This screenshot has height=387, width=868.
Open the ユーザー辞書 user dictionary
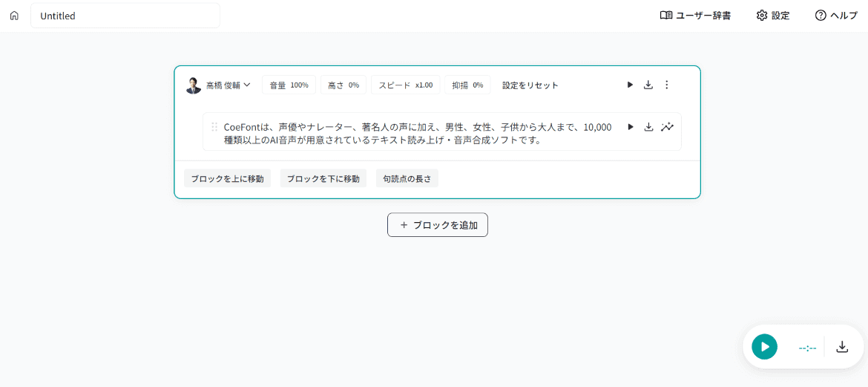(x=695, y=16)
